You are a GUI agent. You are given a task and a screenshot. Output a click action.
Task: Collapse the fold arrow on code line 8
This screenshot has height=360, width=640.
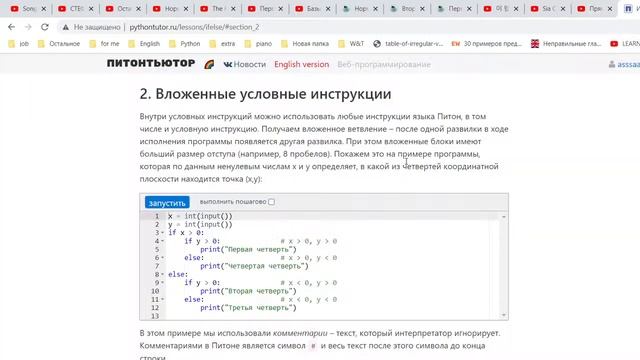[162, 275]
